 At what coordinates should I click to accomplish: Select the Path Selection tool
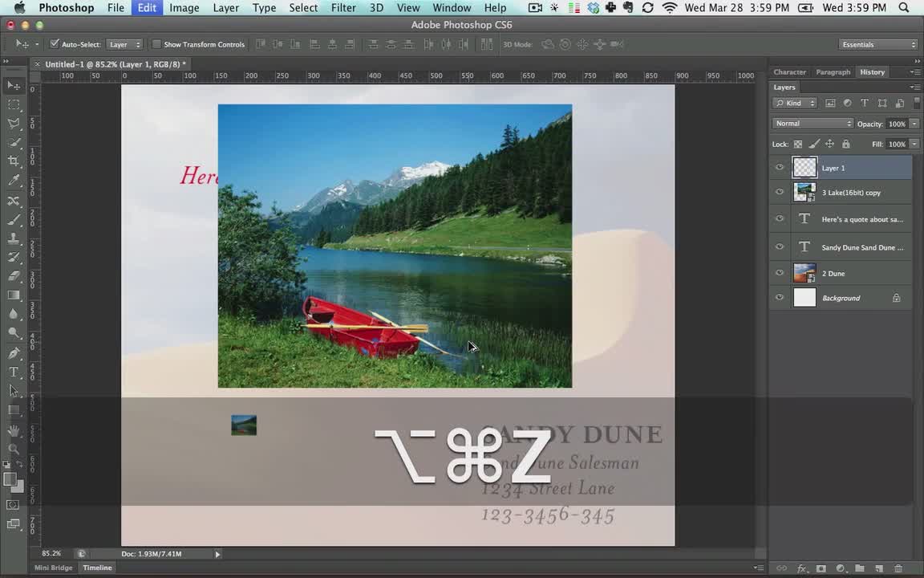coord(14,390)
